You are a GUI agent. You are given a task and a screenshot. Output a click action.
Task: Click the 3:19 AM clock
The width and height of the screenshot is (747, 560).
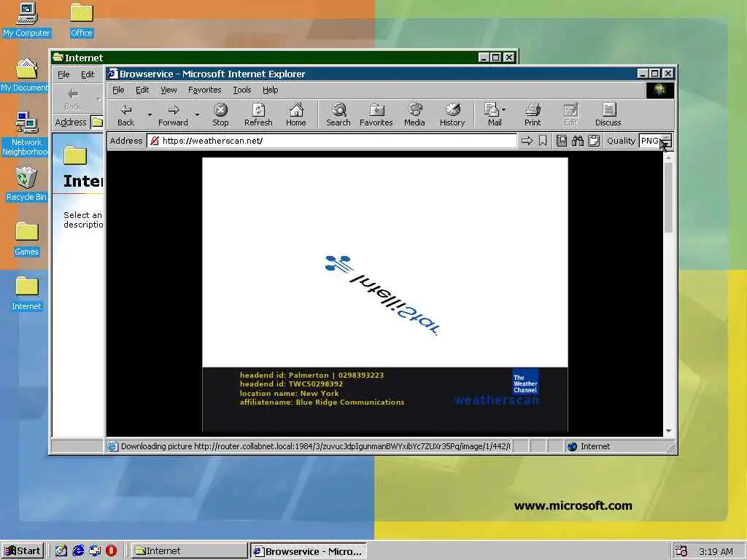point(716,551)
